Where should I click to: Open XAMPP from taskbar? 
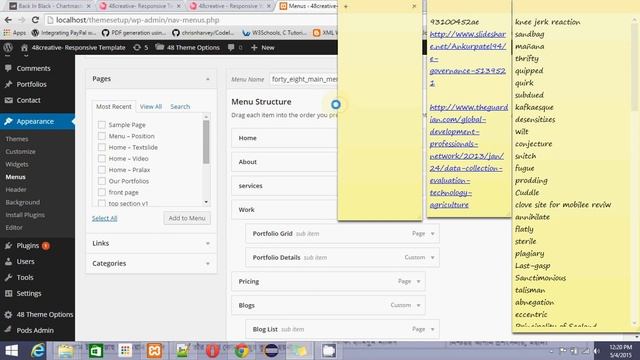(154, 351)
